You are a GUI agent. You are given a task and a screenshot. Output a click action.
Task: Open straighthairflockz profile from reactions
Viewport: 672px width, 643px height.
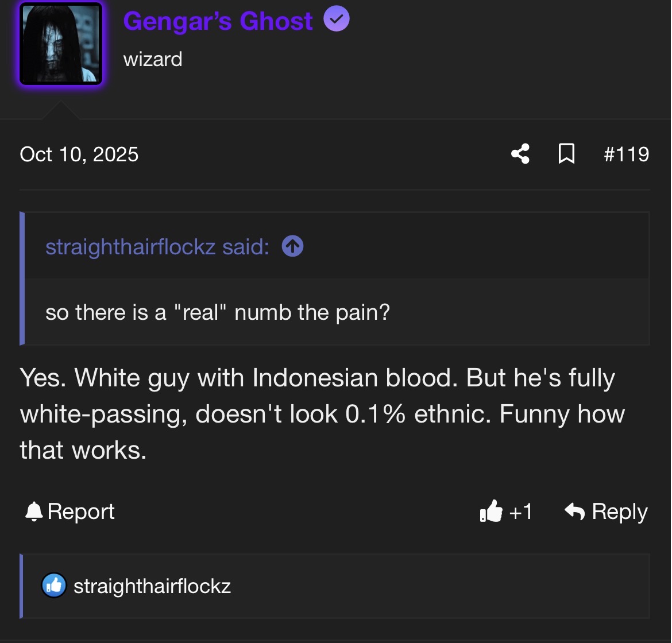tap(152, 586)
